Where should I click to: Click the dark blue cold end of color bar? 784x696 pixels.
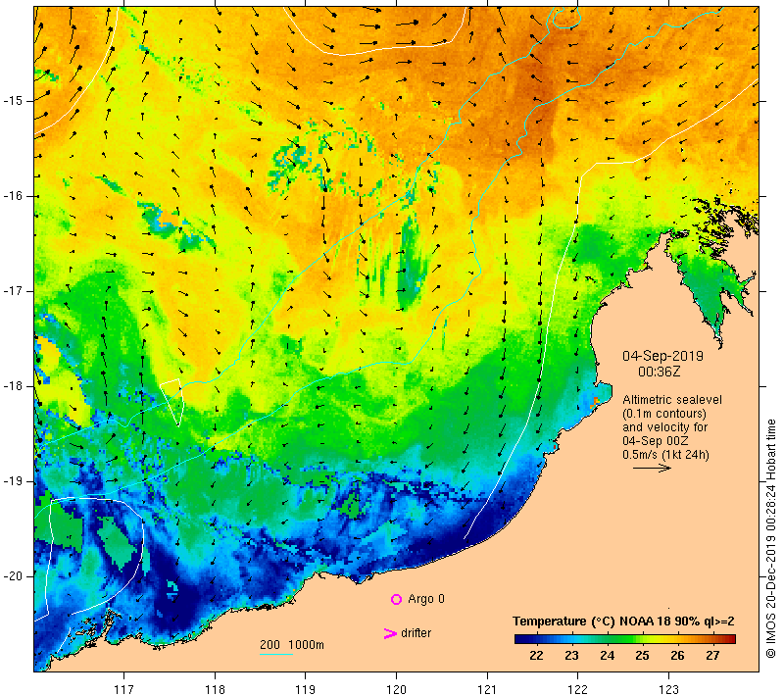(520, 639)
